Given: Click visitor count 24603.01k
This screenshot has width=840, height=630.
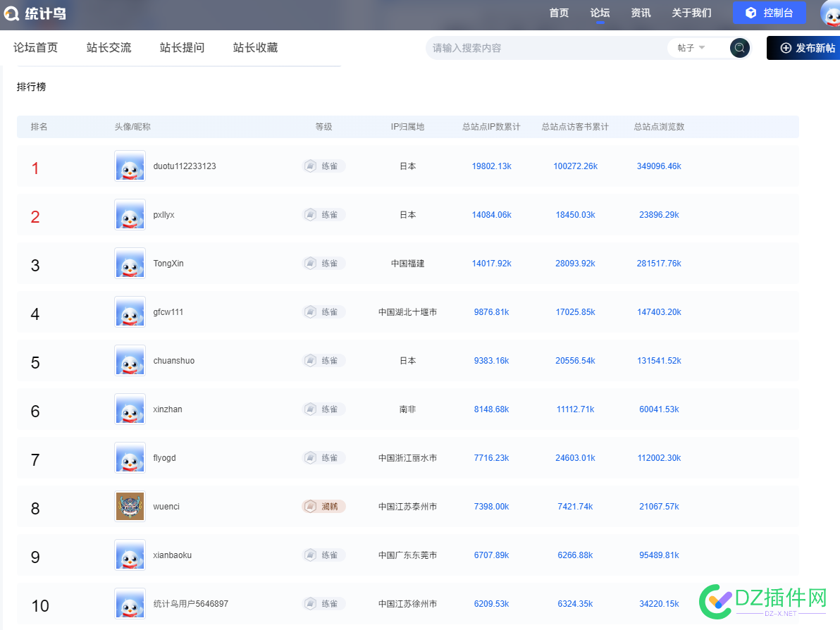Looking at the screenshot, I should coord(575,457).
